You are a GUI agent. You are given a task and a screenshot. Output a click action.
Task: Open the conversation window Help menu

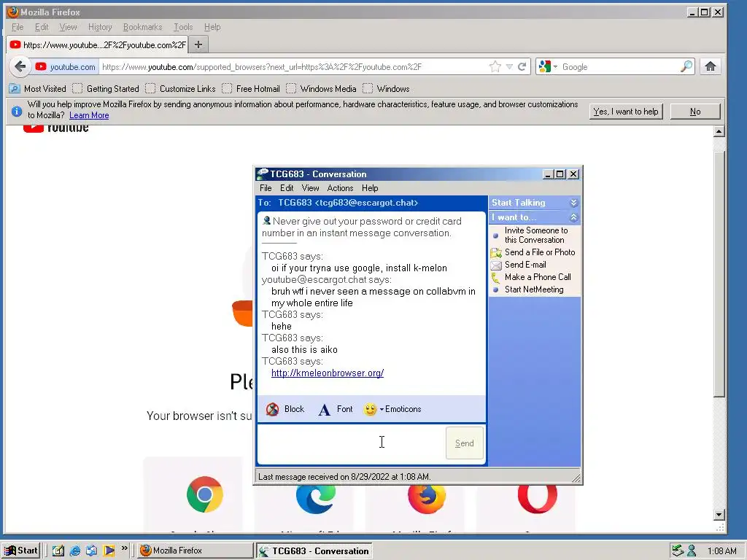click(x=370, y=188)
